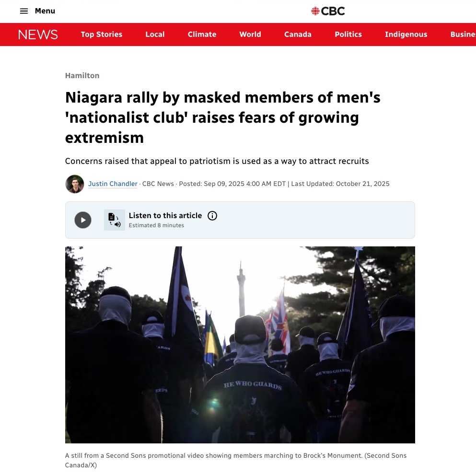Click the 'Listen to this article' label
Viewport: 476px width, 476px height.
(165, 216)
